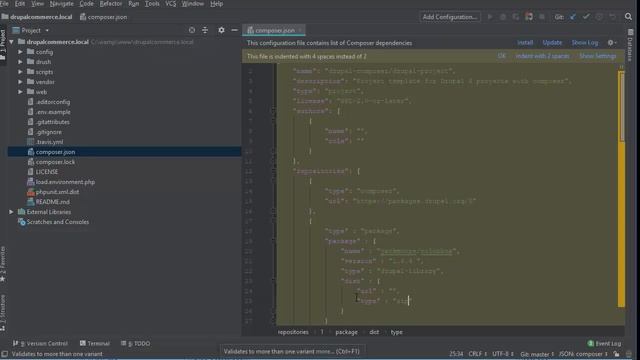
Task: Click the Listen for PHP Debug Connections icon
Action: [x=529, y=17]
